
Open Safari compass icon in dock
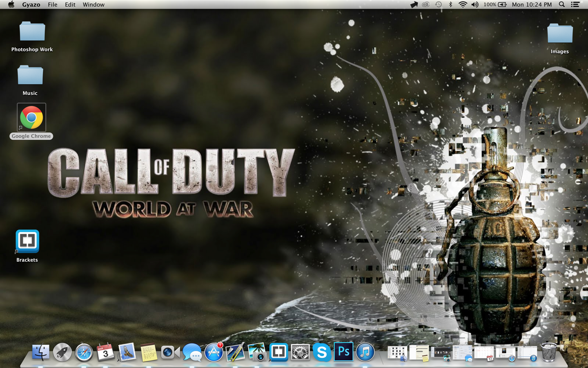(x=84, y=352)
